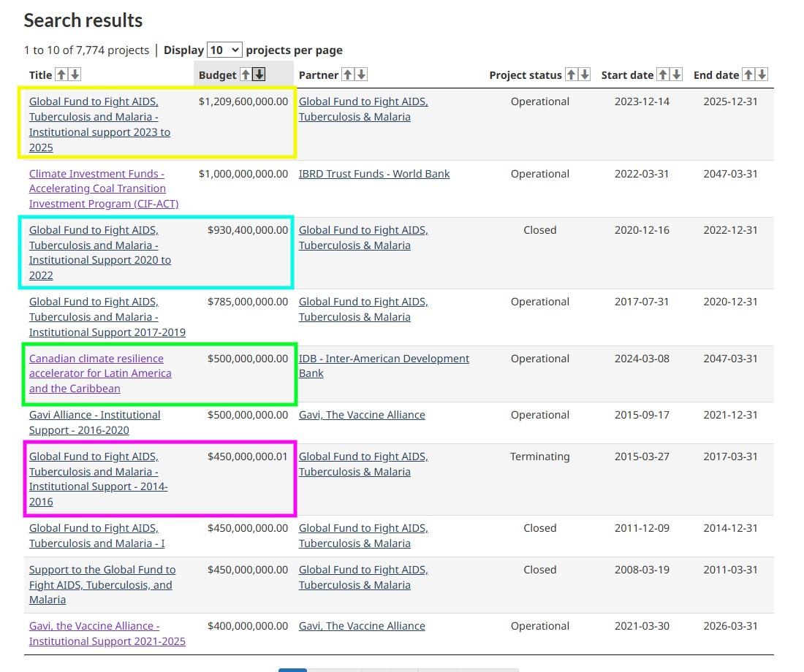
Task: Open Support to the Global Fund project
Action: pyautogui.click(x=102, y=585)
